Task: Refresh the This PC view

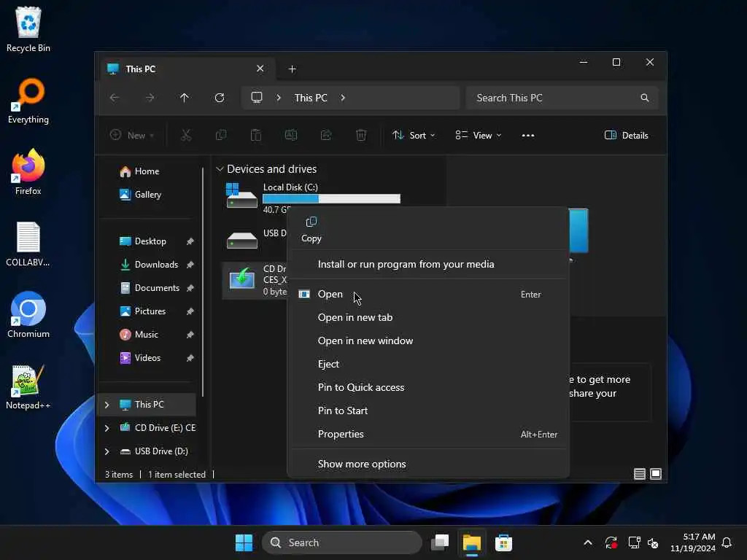Action: tap(220, 98)
